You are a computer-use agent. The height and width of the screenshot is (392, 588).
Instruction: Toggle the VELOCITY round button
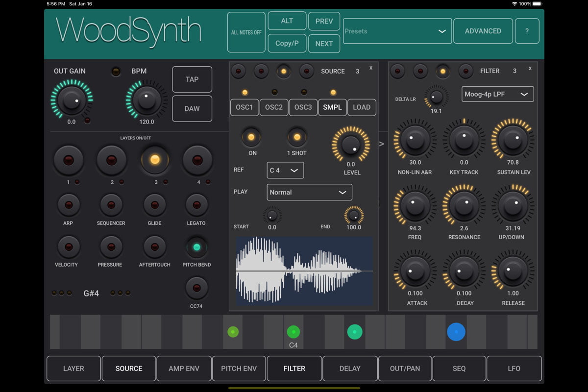68,247
